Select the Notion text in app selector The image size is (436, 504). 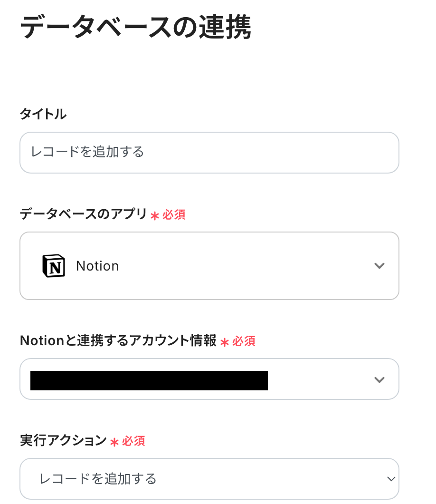(x=97, y=266)
